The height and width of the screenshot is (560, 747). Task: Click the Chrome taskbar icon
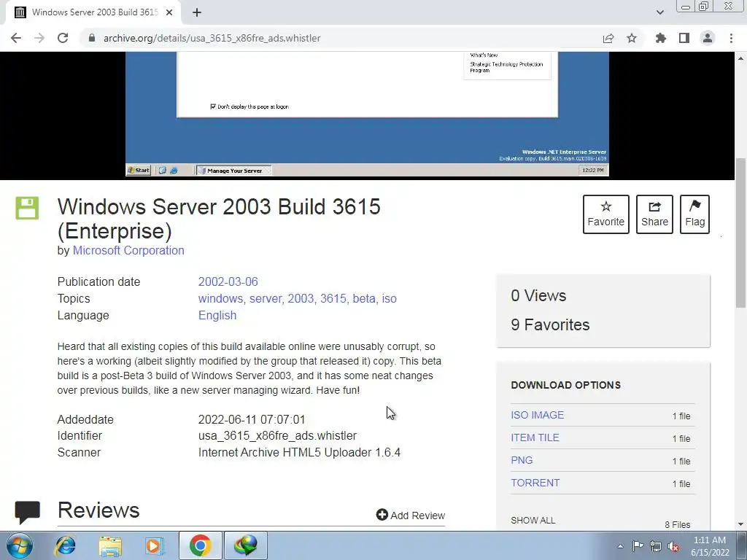(x=200, y=545)
